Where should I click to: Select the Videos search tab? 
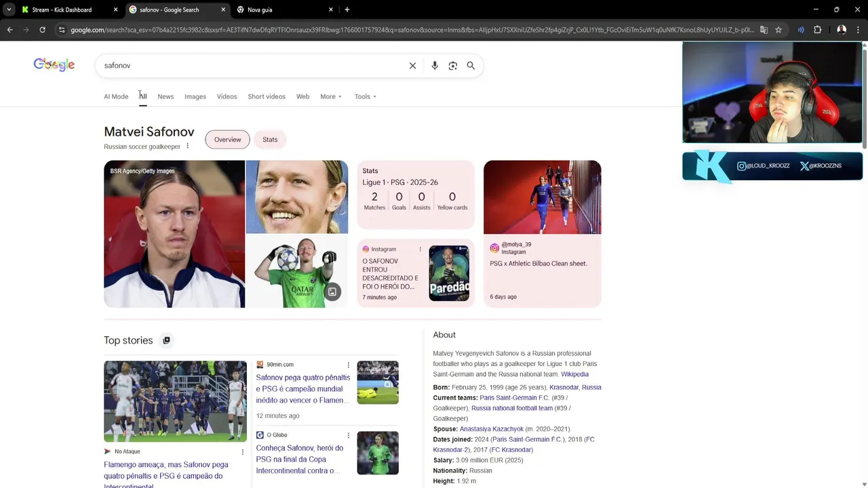(226, 96)
